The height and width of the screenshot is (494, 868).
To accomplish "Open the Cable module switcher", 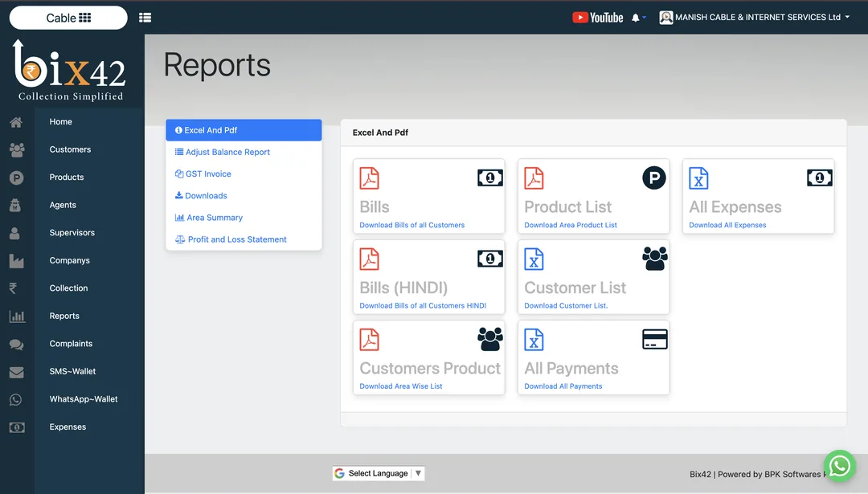I will pos(68,18).
